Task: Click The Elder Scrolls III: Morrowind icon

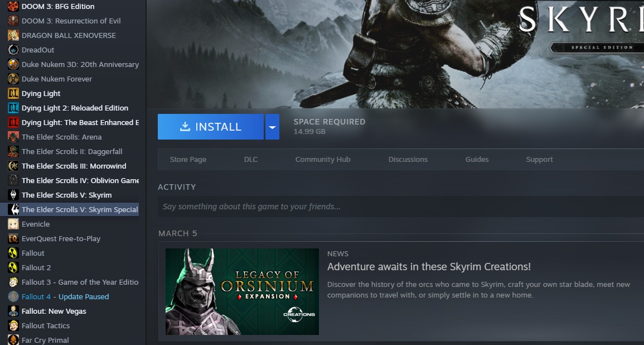Action: click(x=13, y=166)
